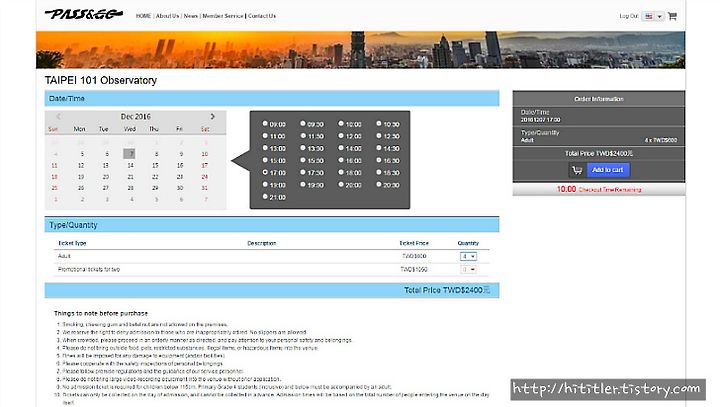Click the Order Information panel header
This screenshot has height=407, width=720.
[599, 99]
